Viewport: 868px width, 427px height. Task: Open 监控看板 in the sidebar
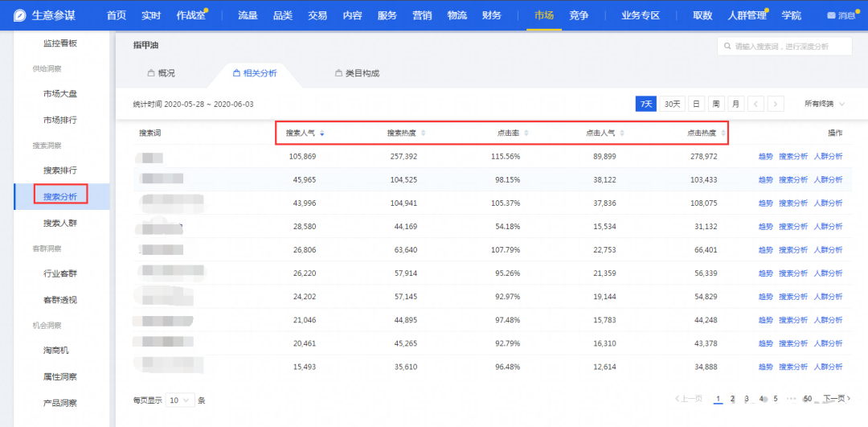[60, 43]
